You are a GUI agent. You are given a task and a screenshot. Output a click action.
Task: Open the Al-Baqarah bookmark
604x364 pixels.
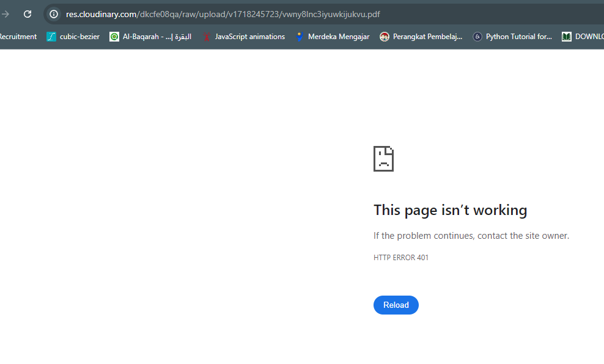pyautogui.click(x=150, y=37)
